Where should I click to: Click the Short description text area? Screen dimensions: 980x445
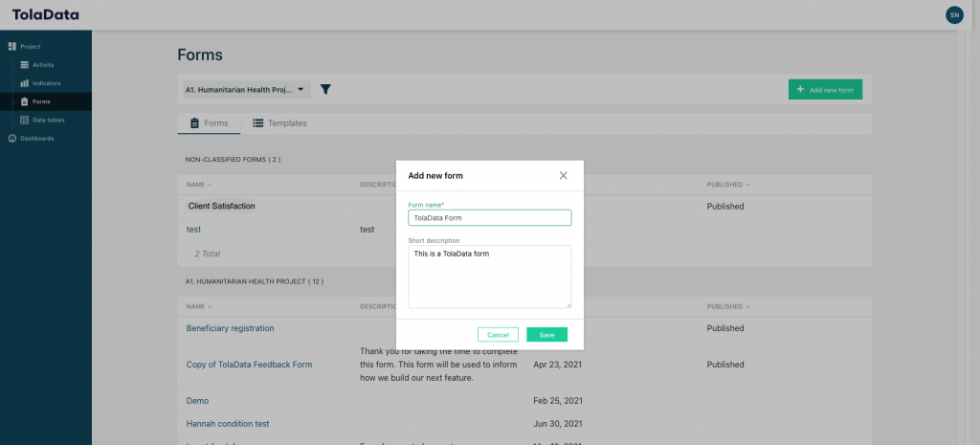[489, 277]
